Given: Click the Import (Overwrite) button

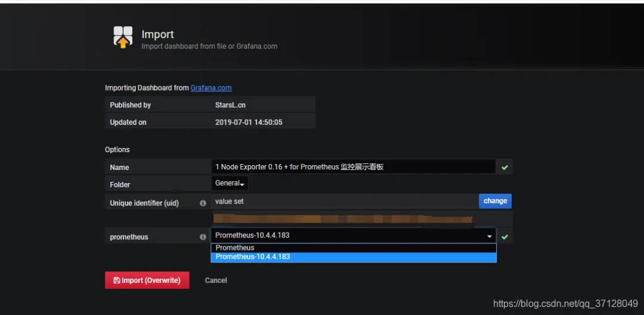Looking at the screenshot, I should click(x=147, y=280).
